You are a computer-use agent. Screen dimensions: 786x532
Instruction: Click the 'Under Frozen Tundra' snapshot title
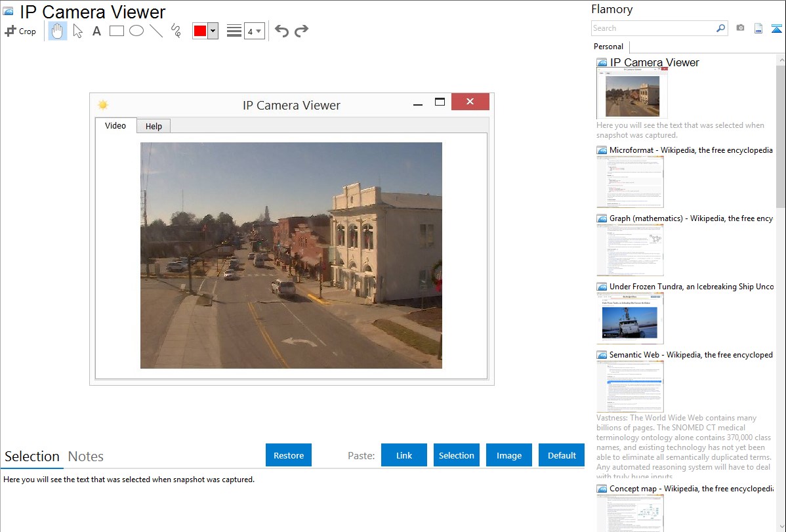pyautogui.click(x=692, y=287)
